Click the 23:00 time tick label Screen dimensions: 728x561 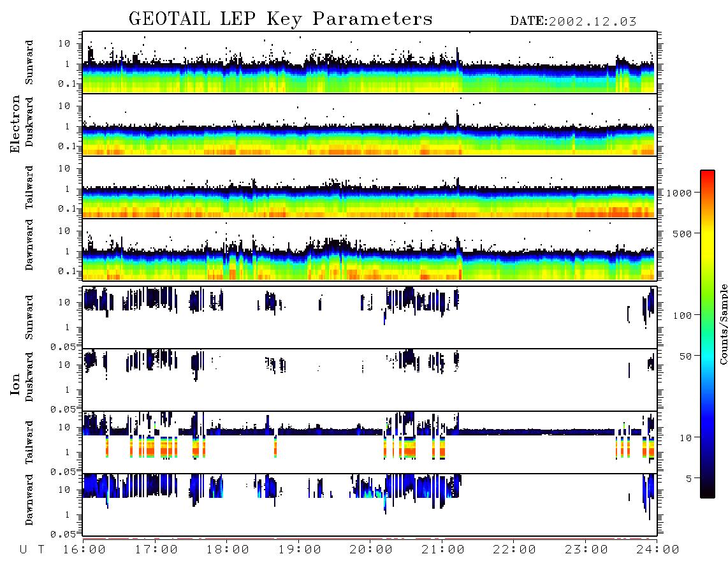click(x=586, y=550)
